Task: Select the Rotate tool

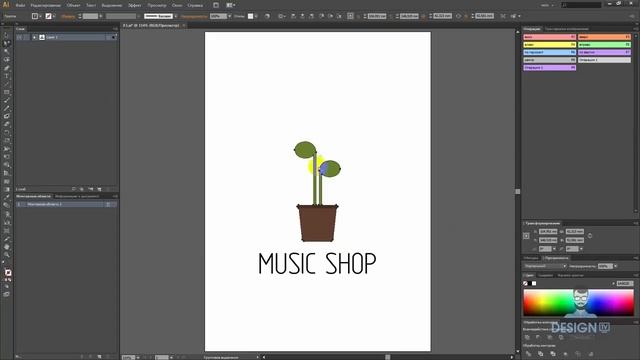Action: (x=7, y=133)
